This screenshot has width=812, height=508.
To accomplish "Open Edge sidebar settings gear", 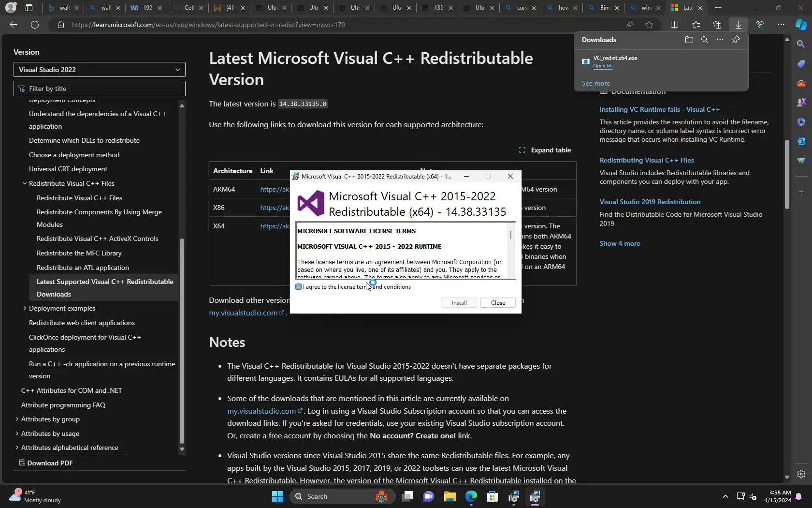I will pyautogui.click(x=801, y=474).
